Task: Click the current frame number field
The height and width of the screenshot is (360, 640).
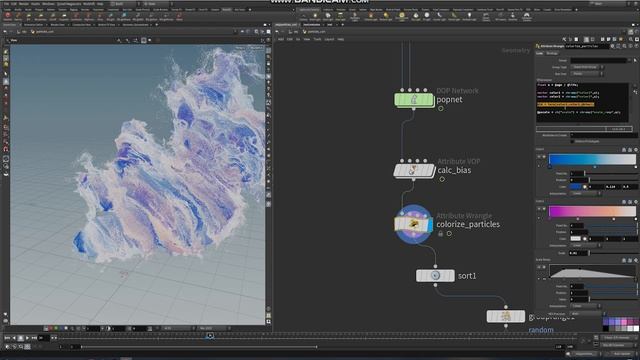Action: tap(43, 338)
